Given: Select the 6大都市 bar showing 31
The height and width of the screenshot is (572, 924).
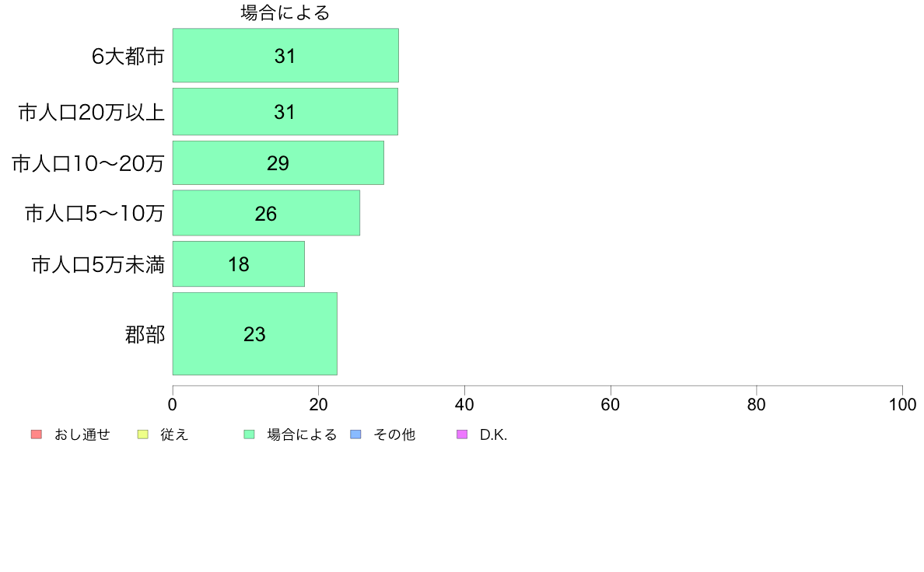Looking at the screenshot, I should [285, 55].
